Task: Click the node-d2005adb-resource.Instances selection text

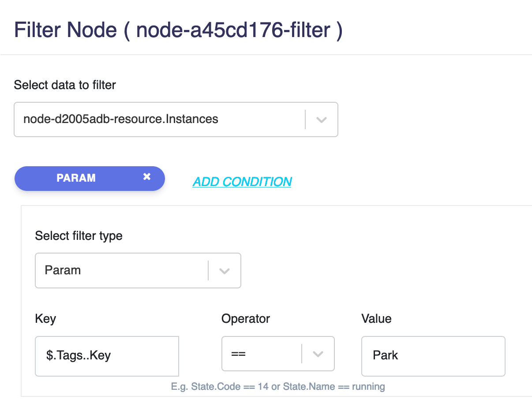Action: (x=121, y=119)
